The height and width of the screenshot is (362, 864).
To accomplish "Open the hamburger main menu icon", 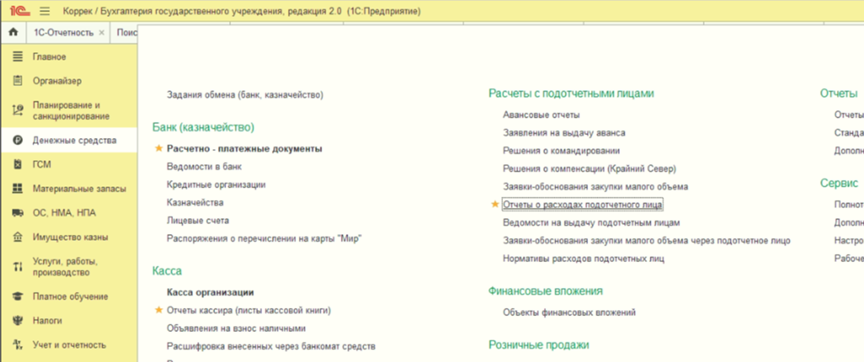I will [x=45, y=11].
